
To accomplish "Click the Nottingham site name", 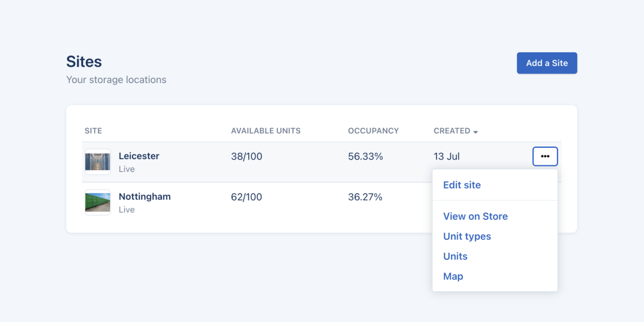I will tap(145, 197).
